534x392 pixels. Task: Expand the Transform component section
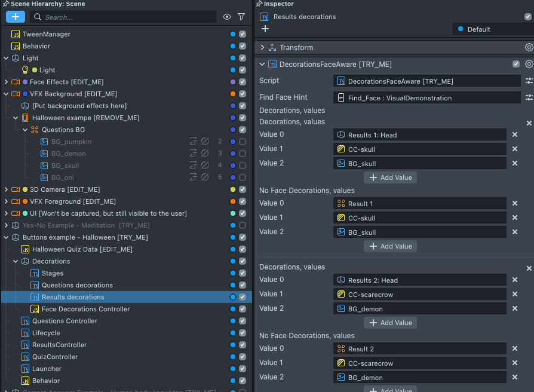point(263,47)
